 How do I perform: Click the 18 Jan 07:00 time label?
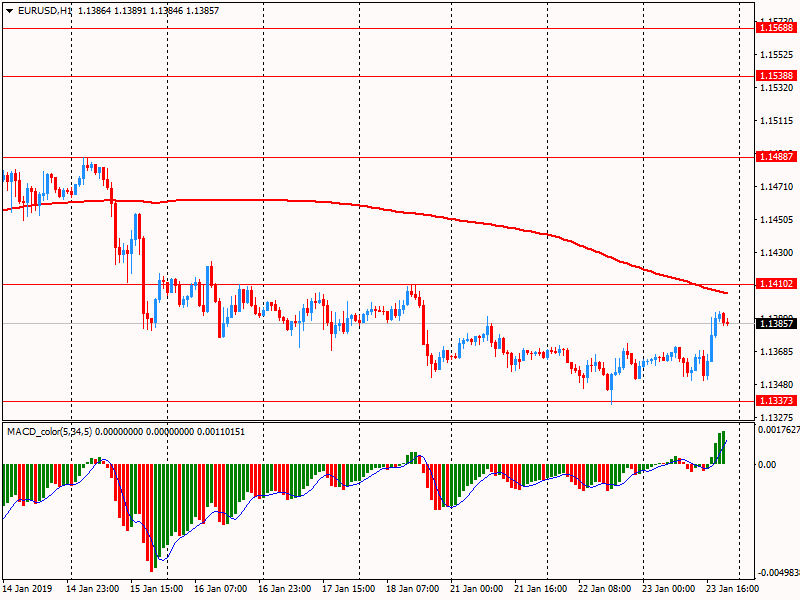click(x=412, y=589)
